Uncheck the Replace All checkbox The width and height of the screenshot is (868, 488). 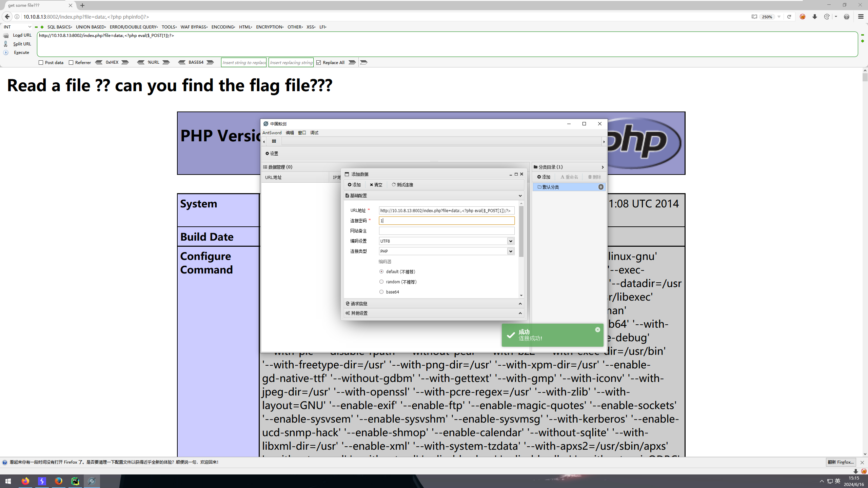pyautogui.click(x=319, y=63)
